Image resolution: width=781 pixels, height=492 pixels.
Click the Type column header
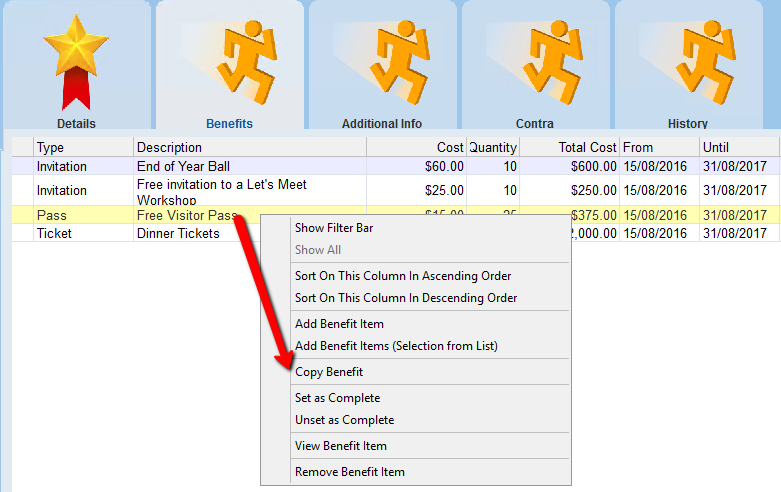[83, 148]
